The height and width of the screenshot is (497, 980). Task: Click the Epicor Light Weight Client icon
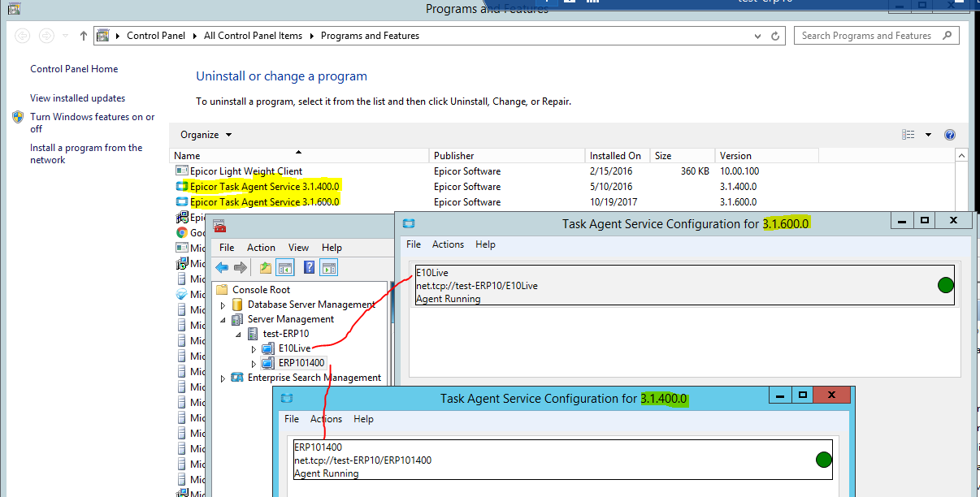(182, 171)
